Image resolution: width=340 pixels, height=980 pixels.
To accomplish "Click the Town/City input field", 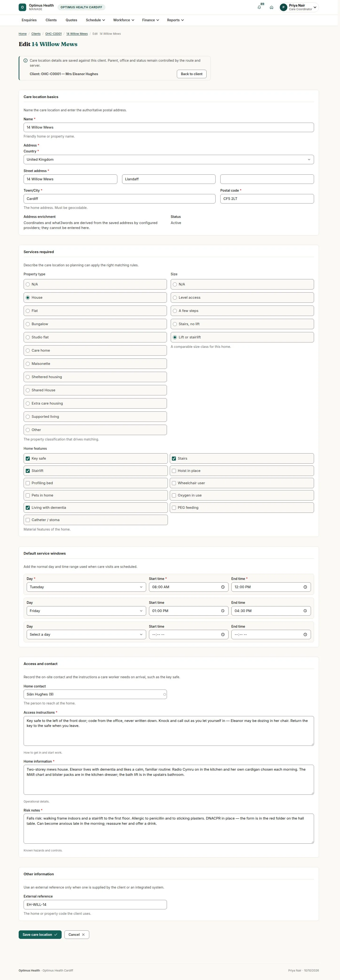I will point(119,199).
